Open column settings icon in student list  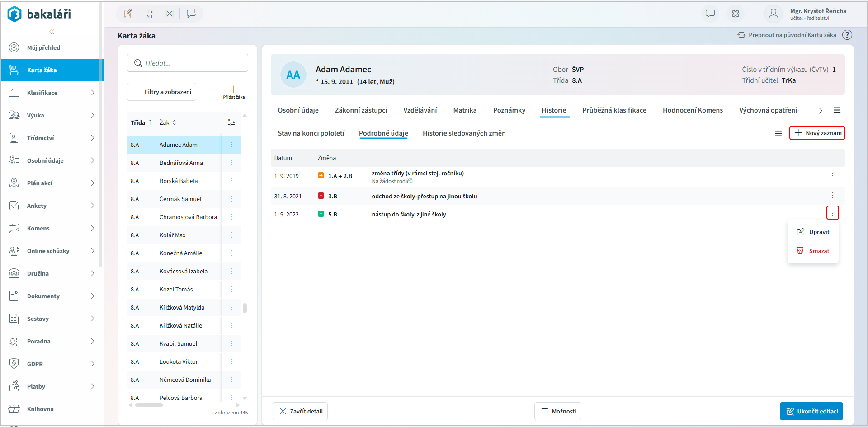231,122
